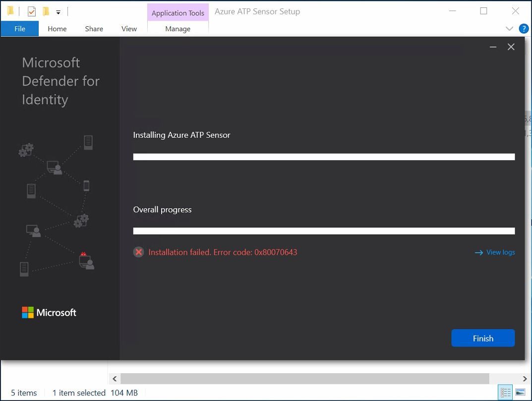
Task: Expand the ribbon with the chevron arrow
Action: [509, 28]
